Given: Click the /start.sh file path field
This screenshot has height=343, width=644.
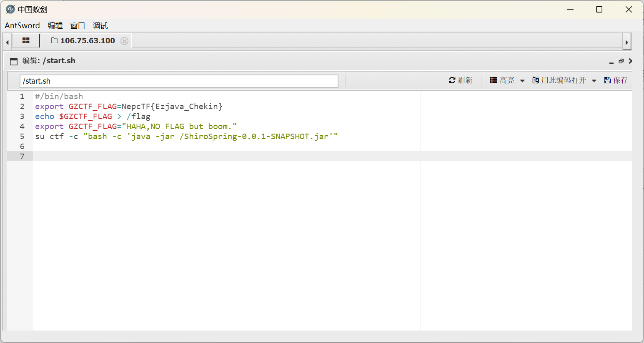Looking at the screenshot, I should tap(179, 81).
